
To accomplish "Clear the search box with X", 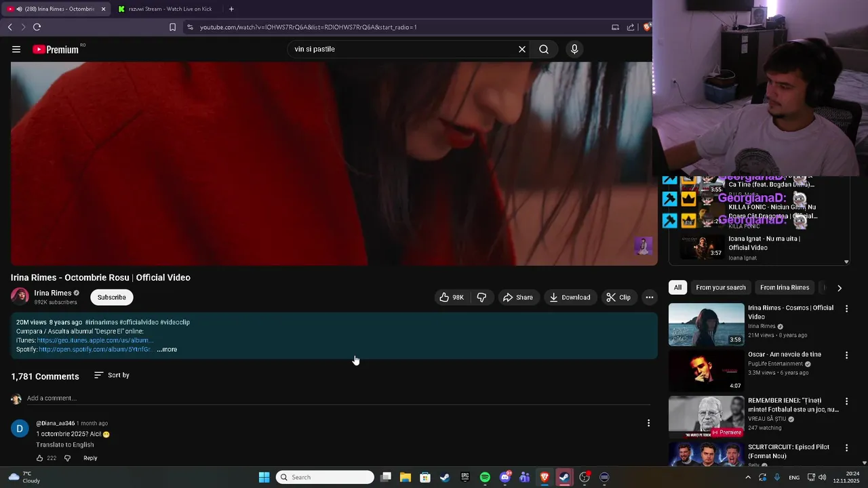I will [x=522, y=49].
